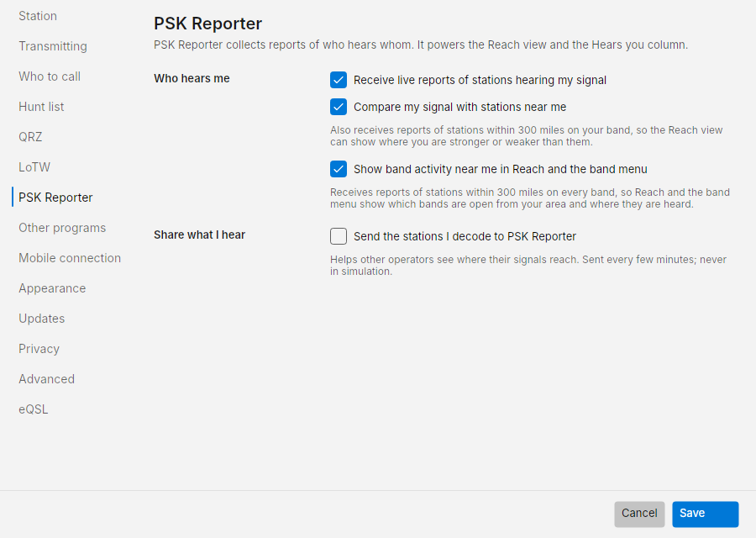Disable Show band activity near me checkbox
This screenshot has width=756, height=538.
pos(339,169)
